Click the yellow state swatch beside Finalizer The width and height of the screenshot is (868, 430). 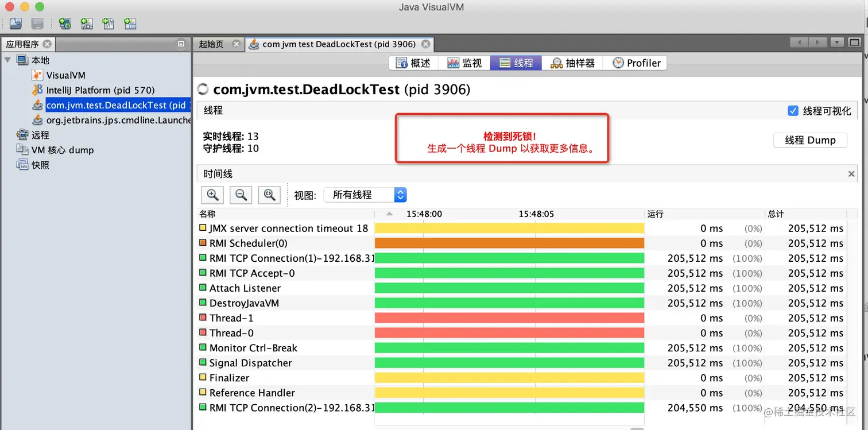point(203,377)
